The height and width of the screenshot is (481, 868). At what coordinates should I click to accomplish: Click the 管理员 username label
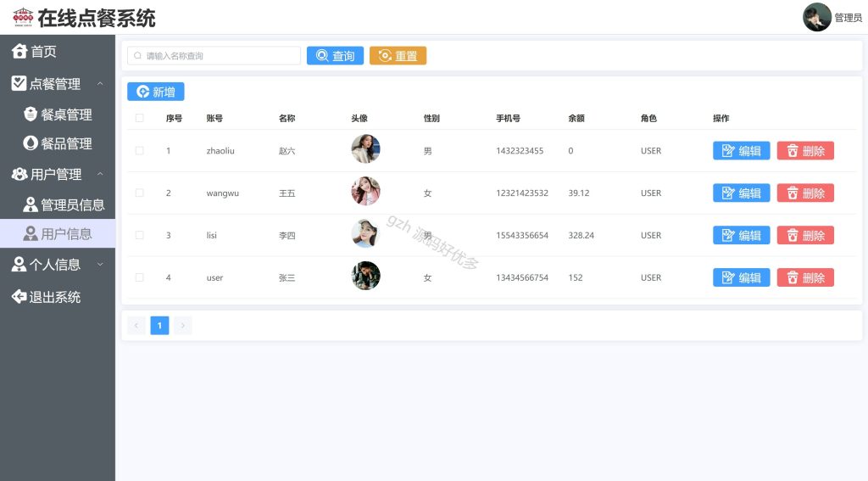click(848, 18)
